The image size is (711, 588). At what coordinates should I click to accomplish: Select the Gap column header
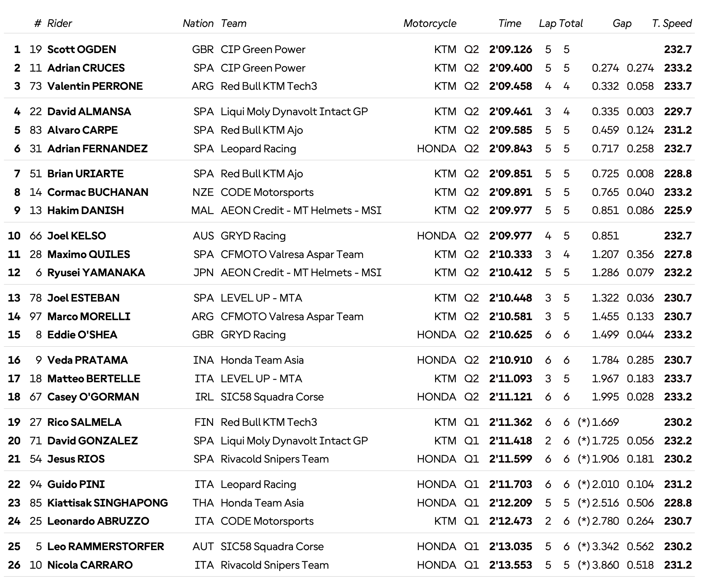(622, 23)
